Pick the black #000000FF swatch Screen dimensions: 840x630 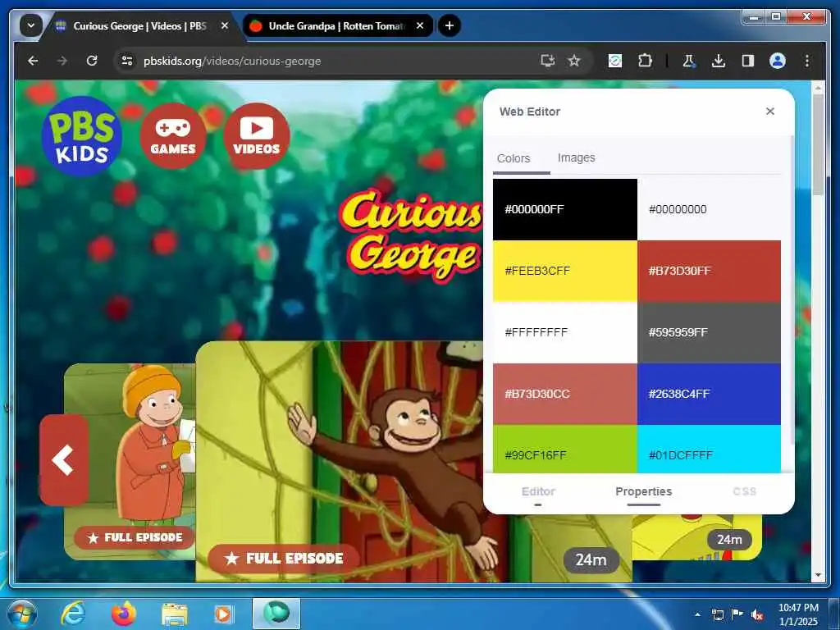pos(565,209)
